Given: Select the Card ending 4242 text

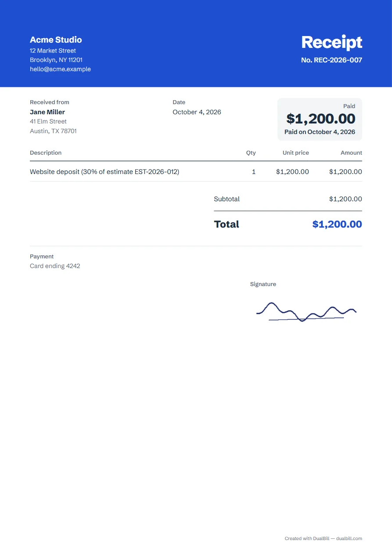Looking at the screenshot, I should pyautogui.click(x=55, y=266).
